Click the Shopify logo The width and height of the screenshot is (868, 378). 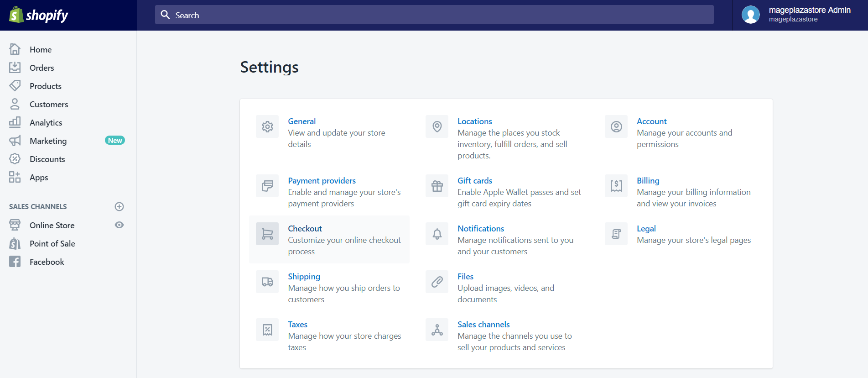[39, 15]
